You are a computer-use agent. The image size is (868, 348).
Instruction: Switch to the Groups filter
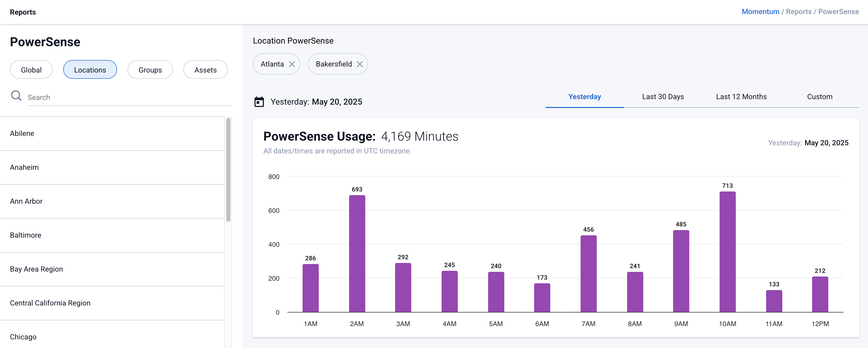(150, 70)
